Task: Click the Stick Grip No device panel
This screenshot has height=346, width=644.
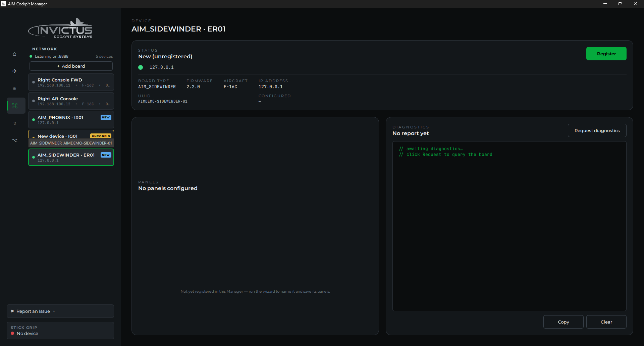Action: tap(60, 331)
